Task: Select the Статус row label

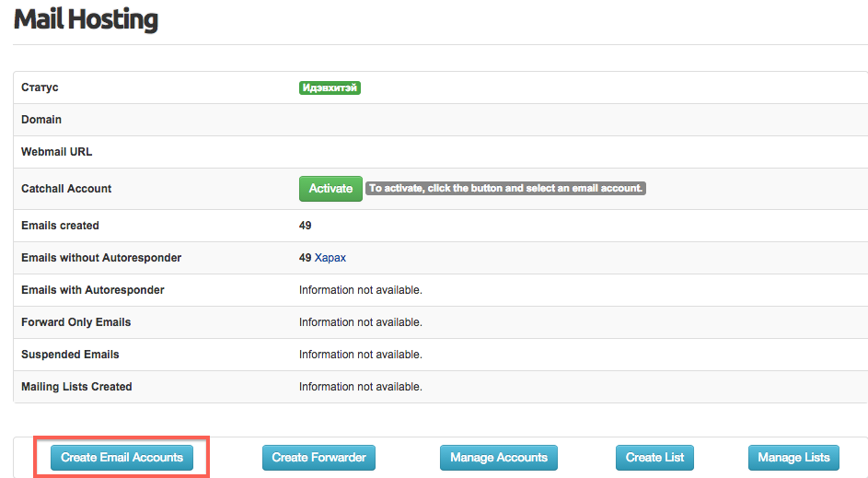Action: point(40,87)
